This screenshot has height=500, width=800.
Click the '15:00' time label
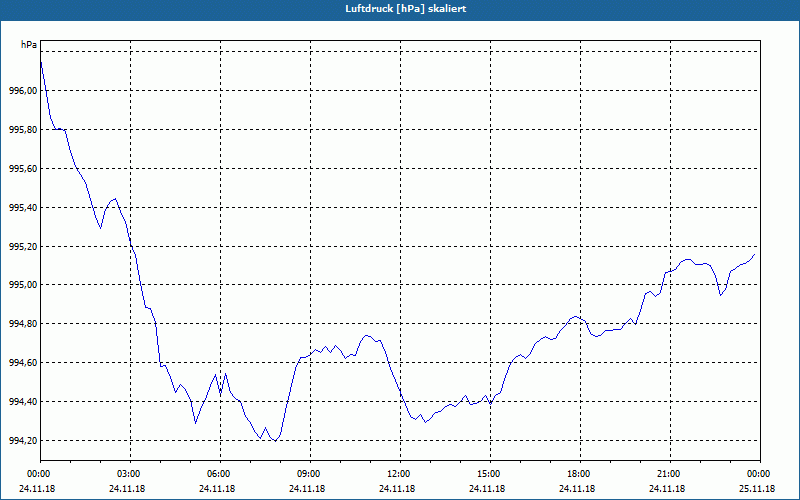coord(490,474)
